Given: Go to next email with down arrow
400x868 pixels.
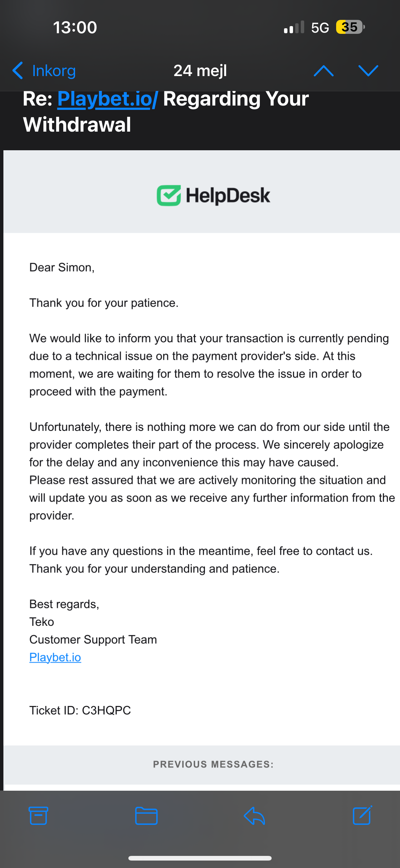Looking at the screenshot, I should pyautogui.click(x=368, y=71).
